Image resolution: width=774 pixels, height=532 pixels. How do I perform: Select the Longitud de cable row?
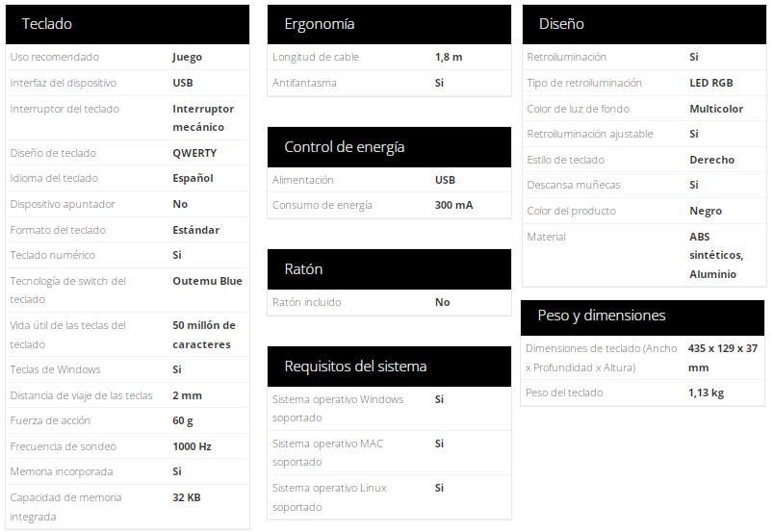tap(389, 57)
